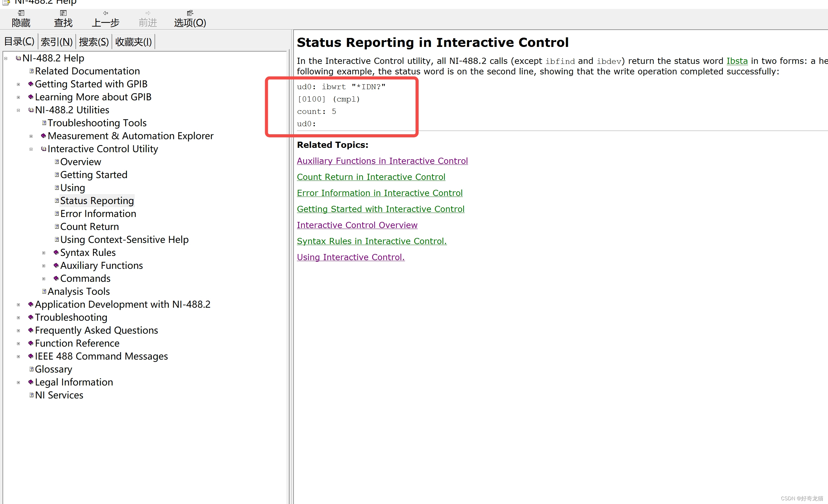Click the NI-488.2 Help root book icon

(x=19, y=58)
